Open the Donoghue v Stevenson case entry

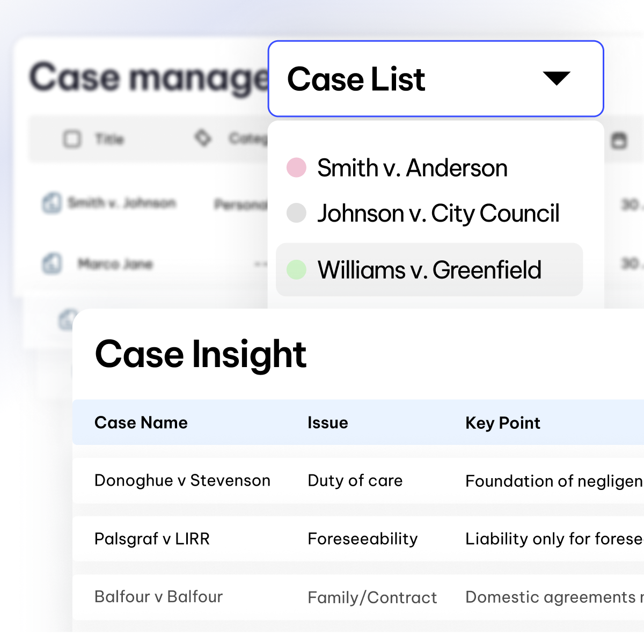[182, 480]
